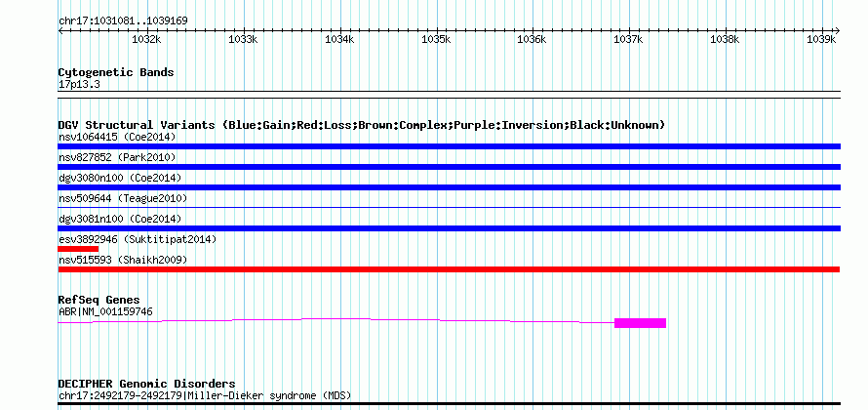
Task: Click the dgv3080n100 (Coe2014) blue bar
Action: (x=449, y=187)
